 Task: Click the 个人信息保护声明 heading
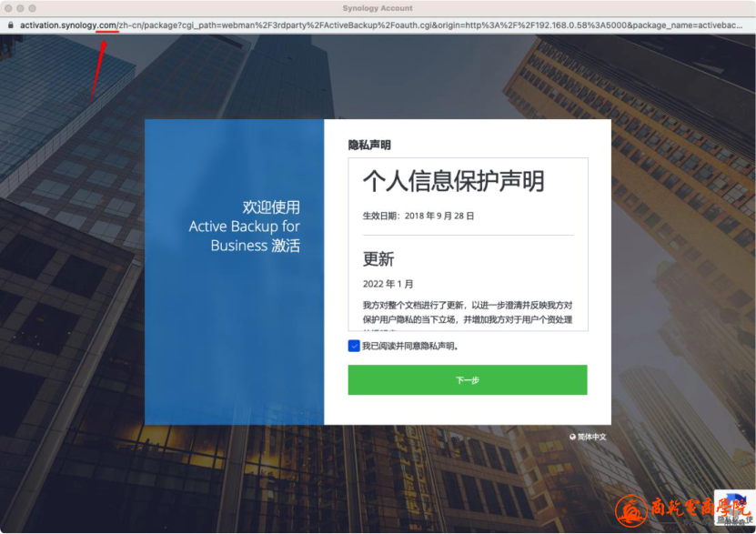454,181
